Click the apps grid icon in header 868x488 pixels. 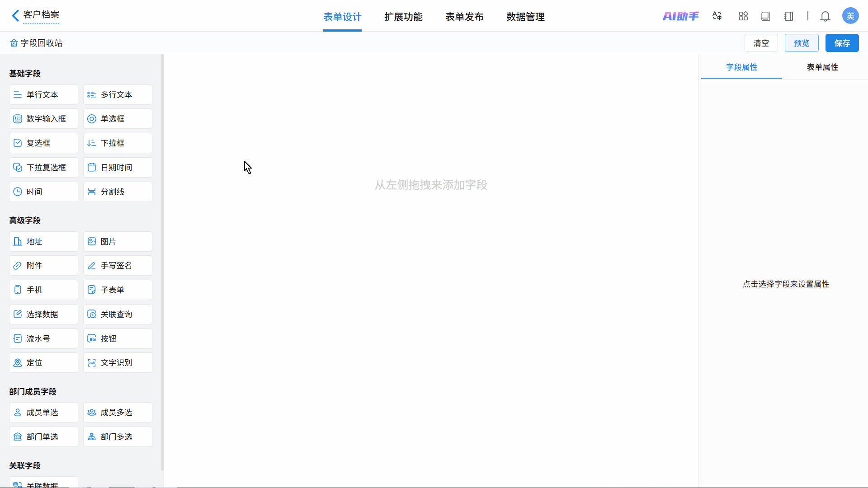743,16
